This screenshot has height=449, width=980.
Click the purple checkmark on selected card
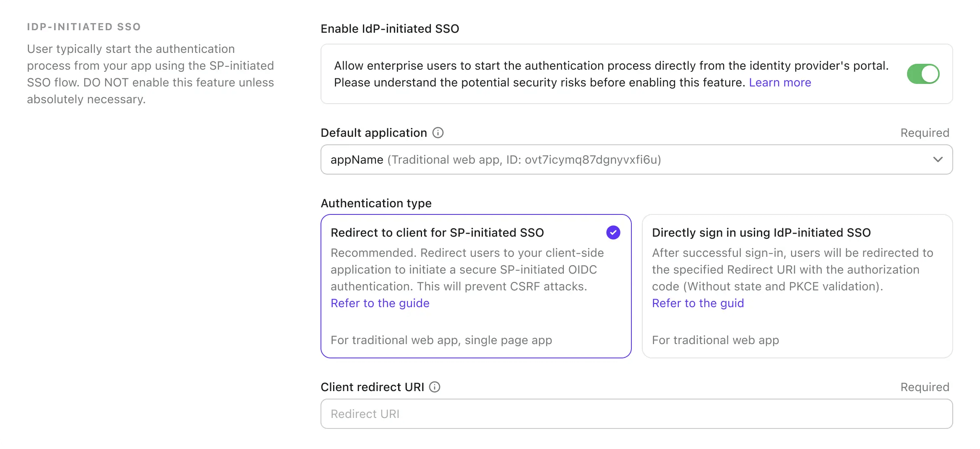[613, 232]
